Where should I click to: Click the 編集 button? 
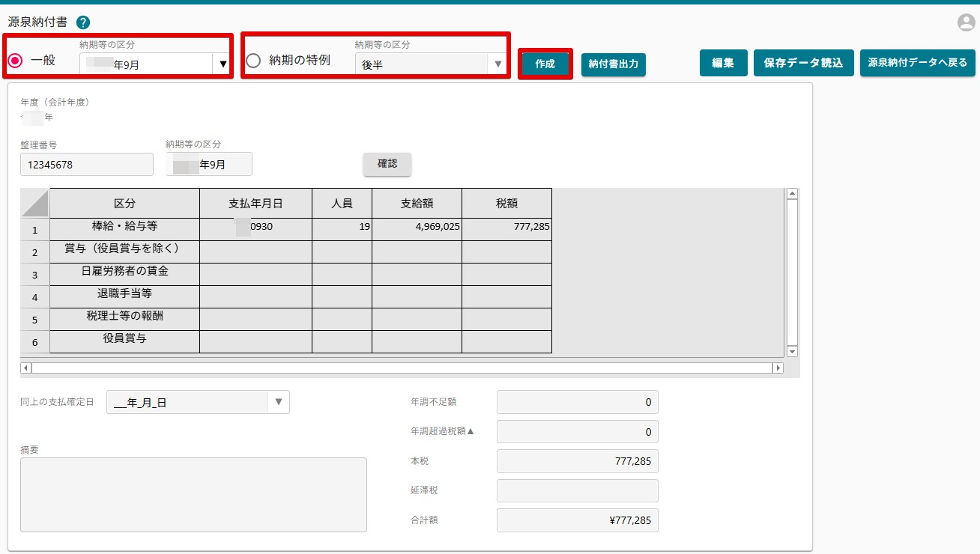click(723, 63)
